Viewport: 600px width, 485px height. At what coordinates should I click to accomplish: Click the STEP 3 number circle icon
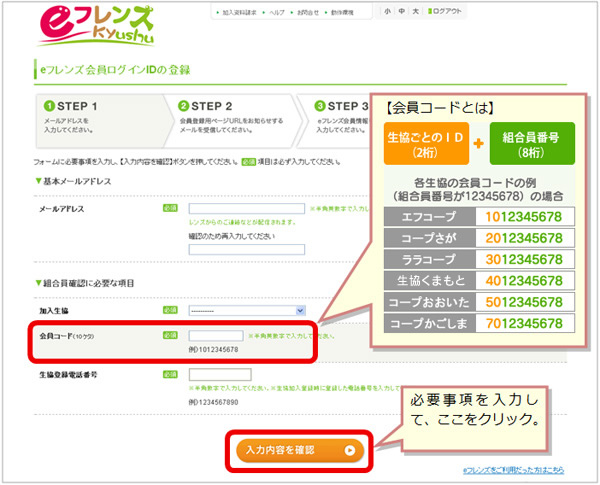pyautogui.click(x=320, y=106)
